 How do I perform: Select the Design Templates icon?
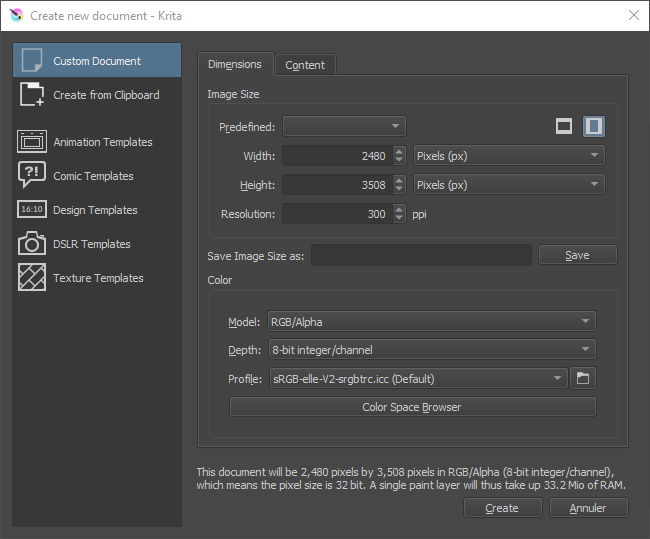click(32, 210)
